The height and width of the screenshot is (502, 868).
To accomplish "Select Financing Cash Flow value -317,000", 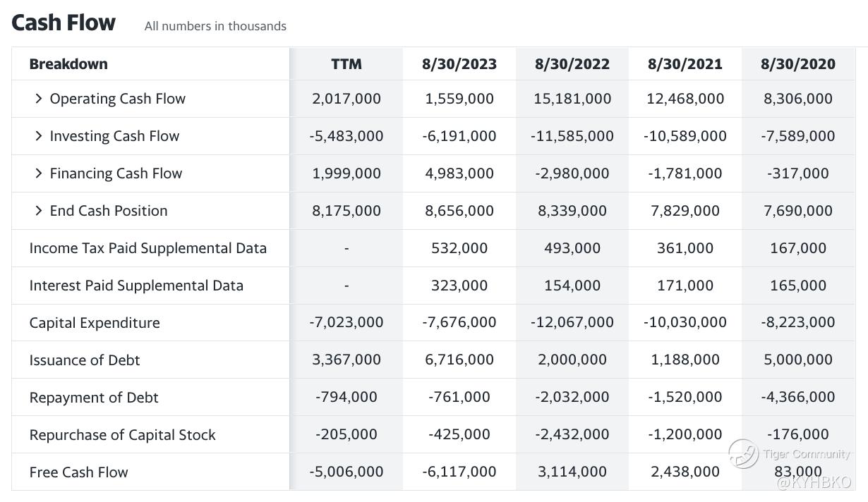I will pyautogui.click(x=798, y=173).
